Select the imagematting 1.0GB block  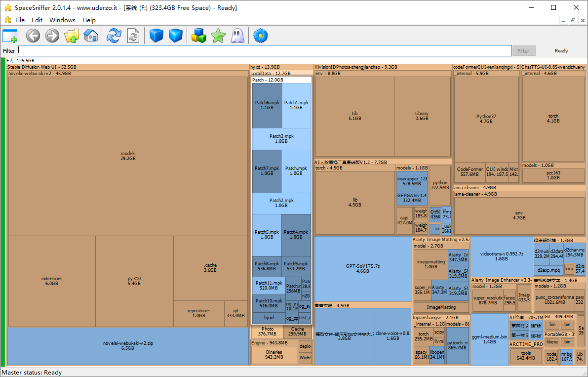coord(431,264)
